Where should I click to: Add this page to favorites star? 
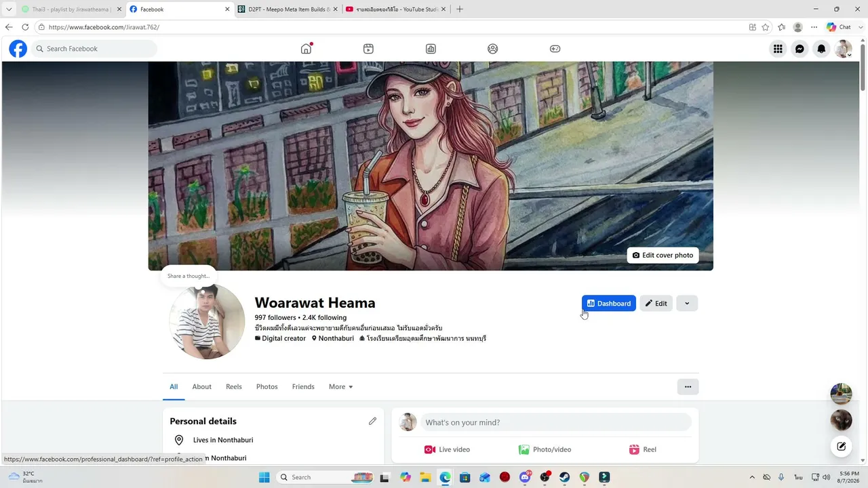766,27
